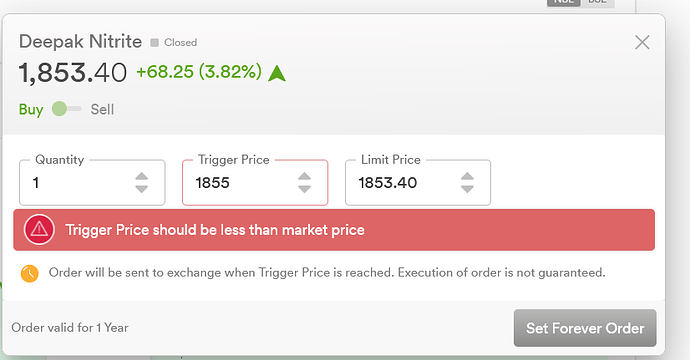
Task: Select the Sell label option
Action: [x=102, y=109]
